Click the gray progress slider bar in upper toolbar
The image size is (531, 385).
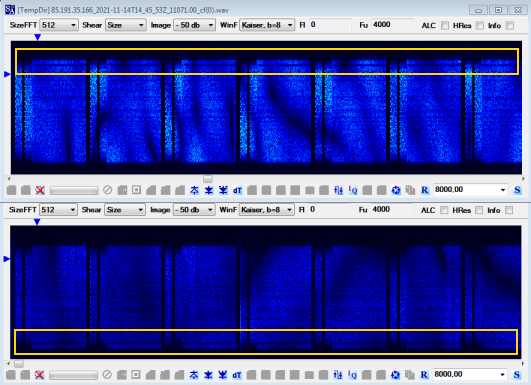pyautogui.click(x=74, y=190)
